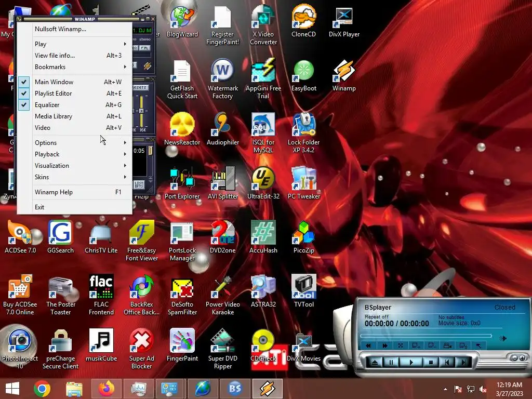The height and width of the screenshot is (399, 532).
Task: Click BSplayer stop button
Action: [x=431, y=362]
